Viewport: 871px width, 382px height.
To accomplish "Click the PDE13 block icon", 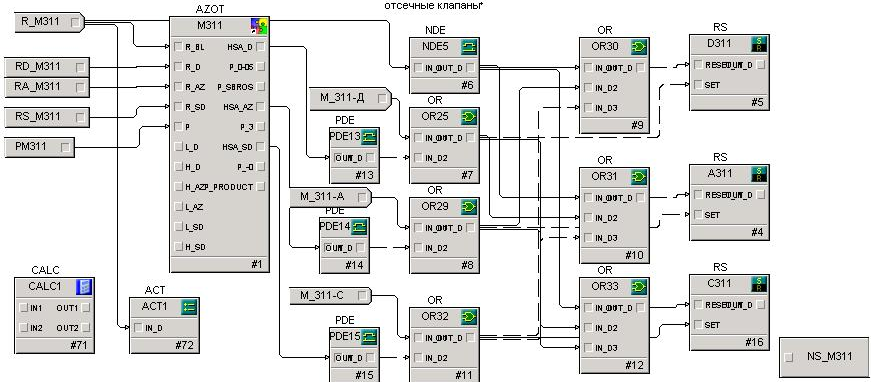I will (x=369, y=136).
